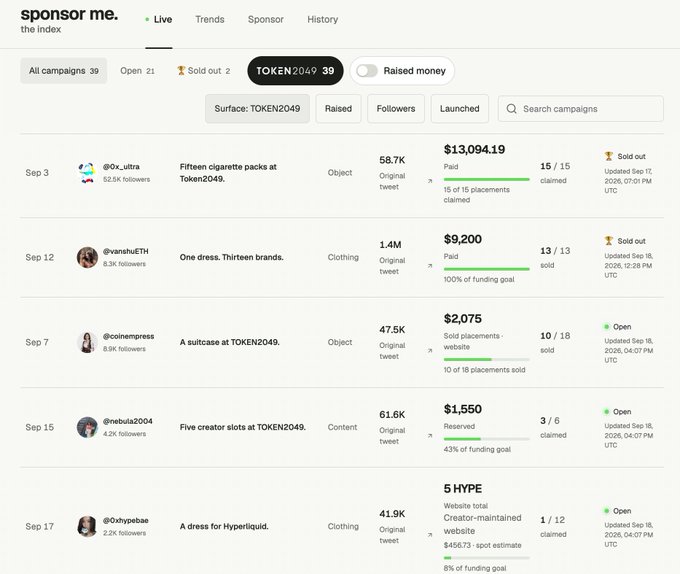Open the @nebula2004 profile link
Viewport: 680px width, 574px height.
(x=128, y=421)
